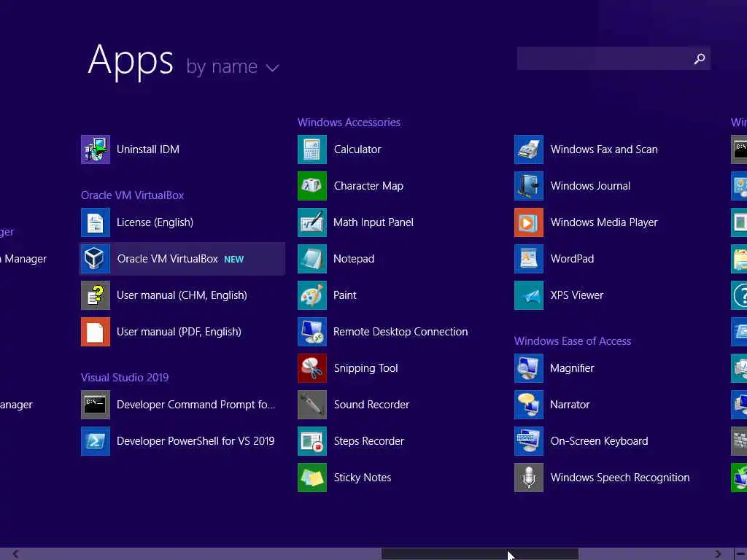Click the horizontal scrollbar thumb
Screen dimensions: 747x560
point(480,554)
